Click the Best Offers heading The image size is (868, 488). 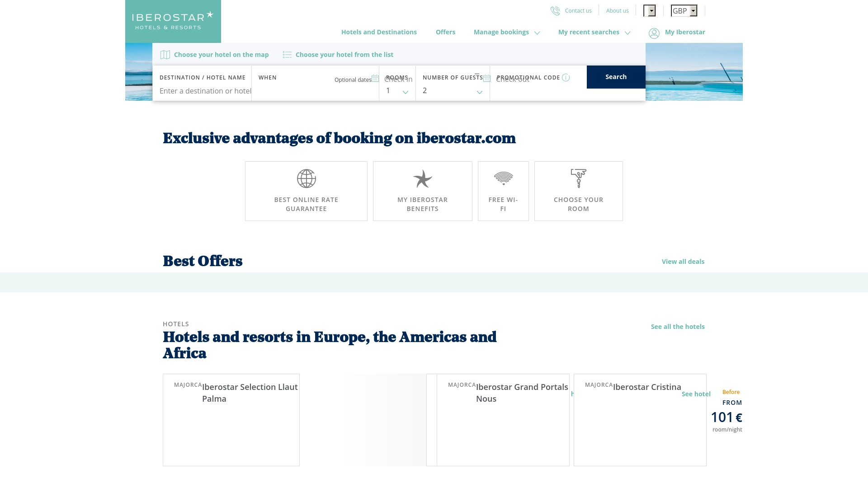[203, 261]
